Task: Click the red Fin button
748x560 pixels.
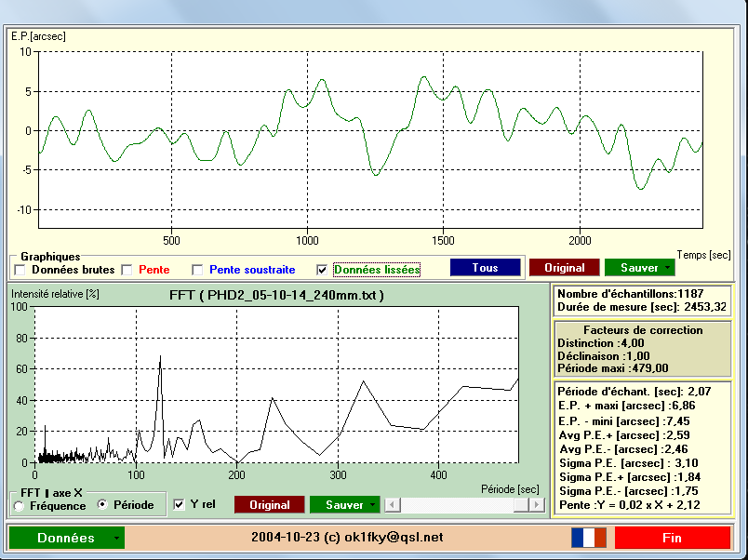Action: (x=672, y=538)
